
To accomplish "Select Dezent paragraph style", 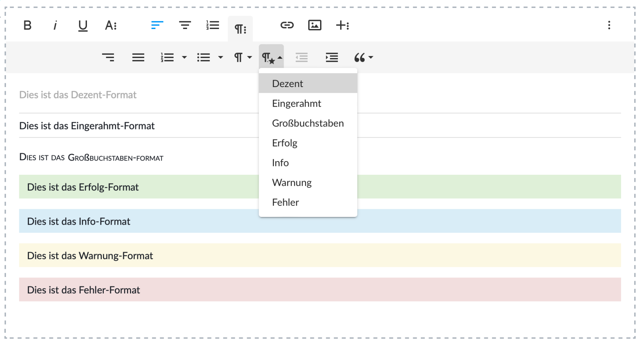I will [308, 84].
